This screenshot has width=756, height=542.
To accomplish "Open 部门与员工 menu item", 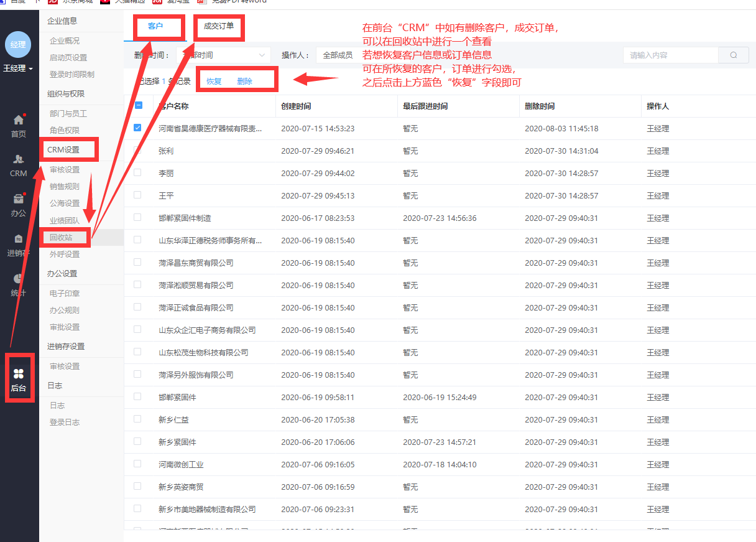I will pyautogui.click(x=68, y=114).
